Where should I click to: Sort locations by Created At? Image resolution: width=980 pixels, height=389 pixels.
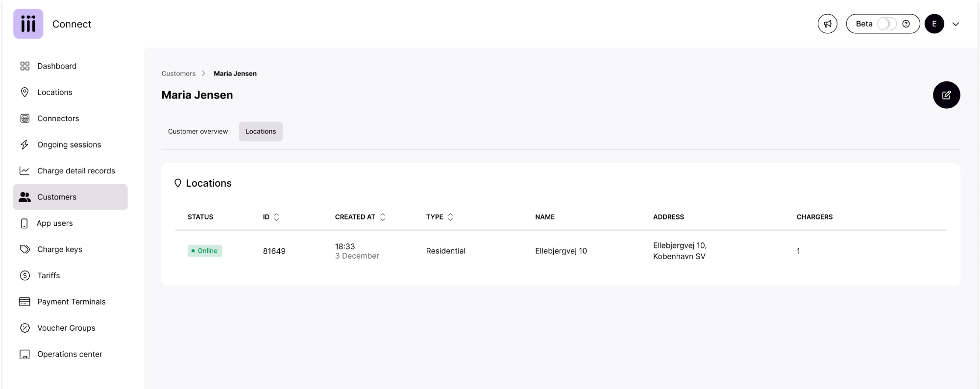(x=383, y=217)
